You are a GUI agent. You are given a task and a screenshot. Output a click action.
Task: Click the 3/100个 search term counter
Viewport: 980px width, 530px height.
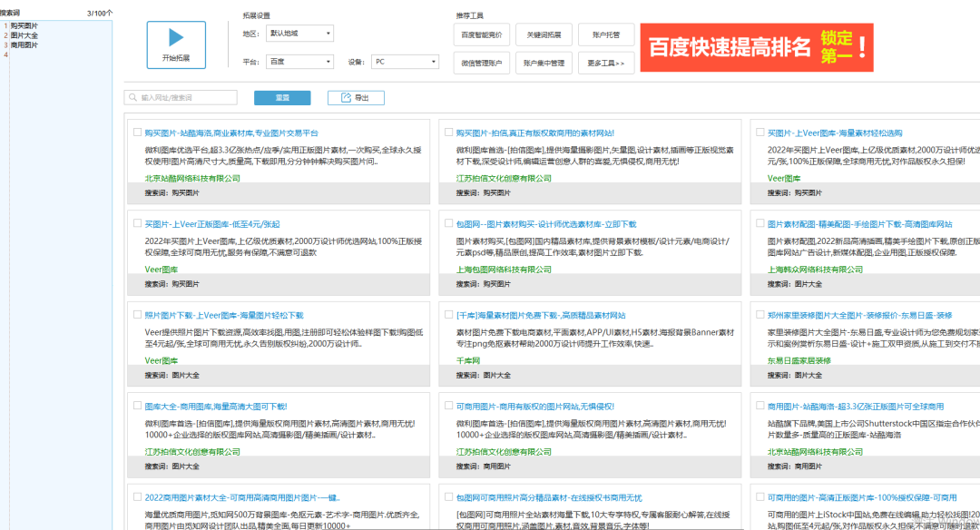pos(100,13)
